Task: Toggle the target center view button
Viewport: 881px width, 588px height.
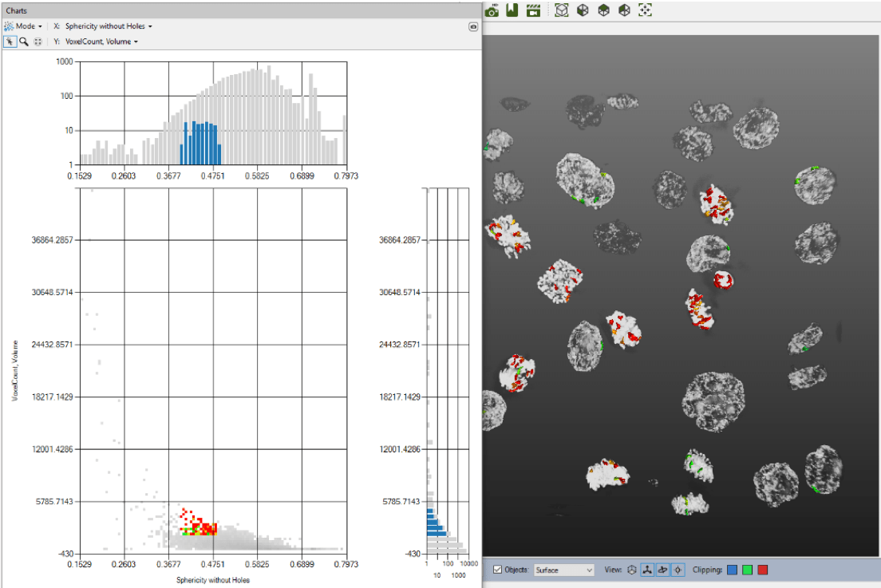Action: (678, 570)
